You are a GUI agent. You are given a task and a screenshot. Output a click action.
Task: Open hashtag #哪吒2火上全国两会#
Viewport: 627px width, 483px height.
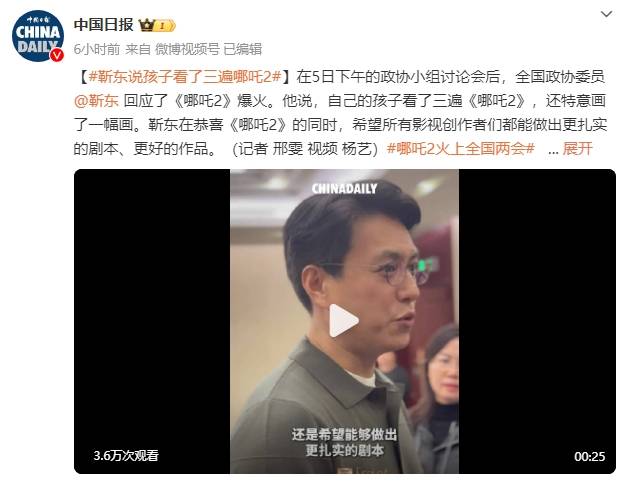coord(461,148)
